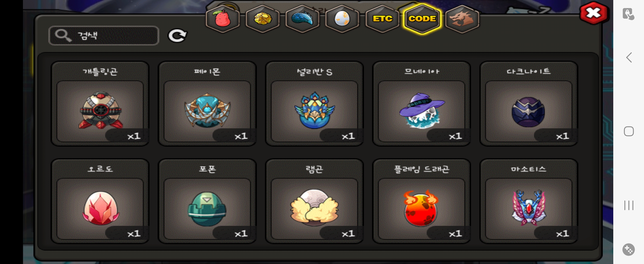Select the CODE tab

click(x=422, y=19)
